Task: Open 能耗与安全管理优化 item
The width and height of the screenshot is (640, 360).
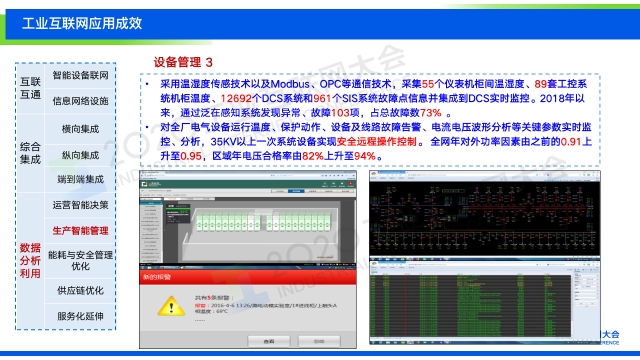Action: (80, 260)
